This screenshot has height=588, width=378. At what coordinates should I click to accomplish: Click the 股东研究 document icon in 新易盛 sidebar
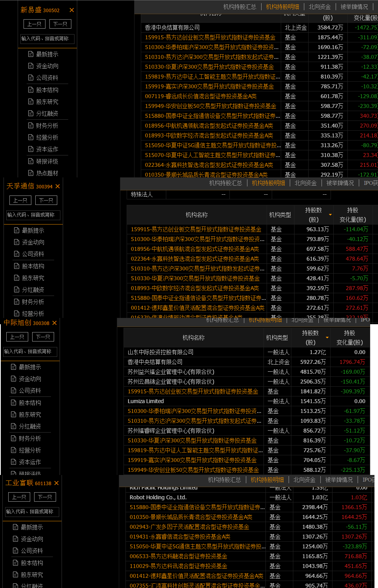pyautogui.click(x=31, y=102)
